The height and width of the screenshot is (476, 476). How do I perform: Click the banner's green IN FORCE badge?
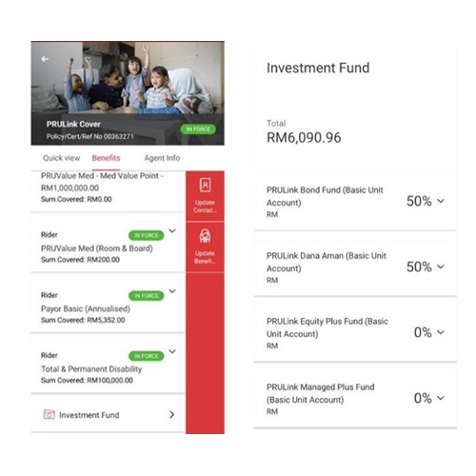198,129
